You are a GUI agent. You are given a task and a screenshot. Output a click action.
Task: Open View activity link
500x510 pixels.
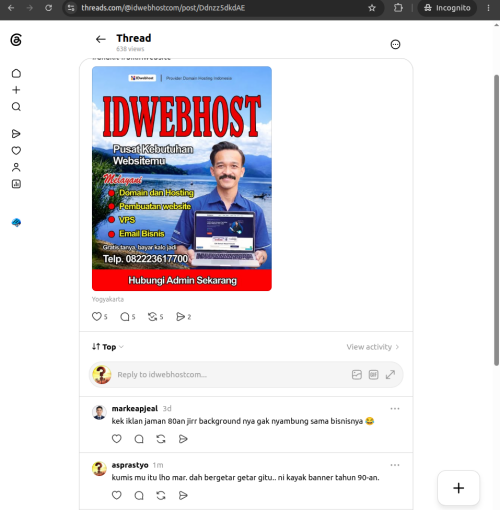point(373,347)
